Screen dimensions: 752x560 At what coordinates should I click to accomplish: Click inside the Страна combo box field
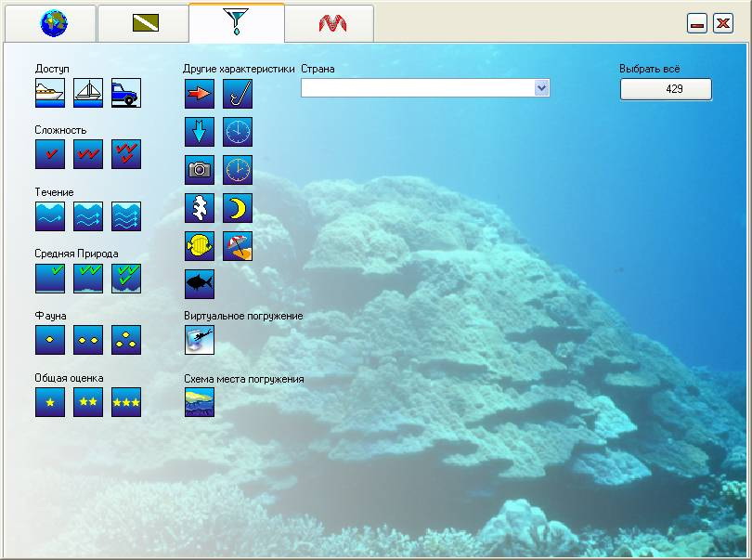tap(418, 88)
